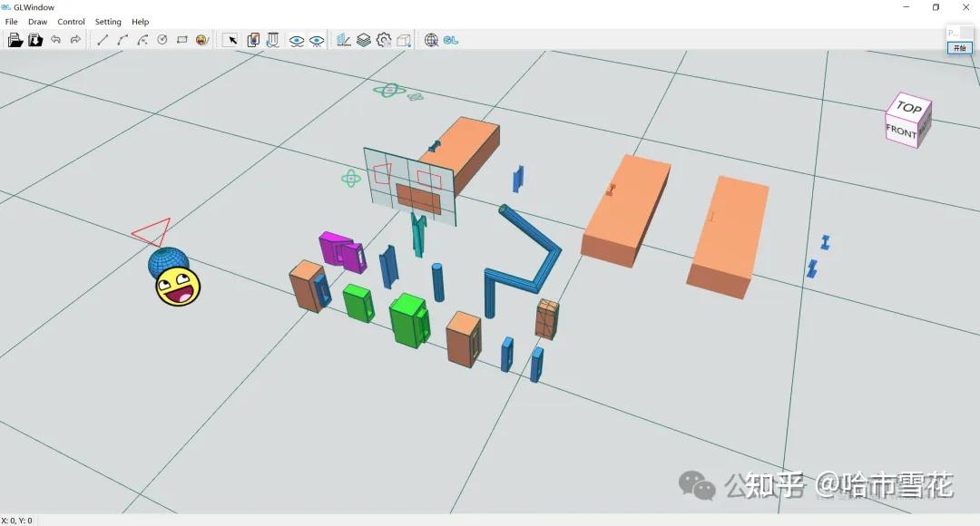Open the File menu

click(x=11, y=21)
